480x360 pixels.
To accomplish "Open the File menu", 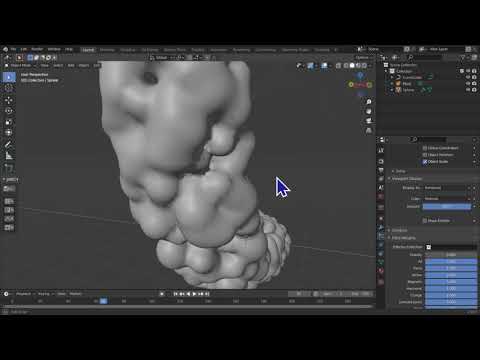I will pos(13,49).
